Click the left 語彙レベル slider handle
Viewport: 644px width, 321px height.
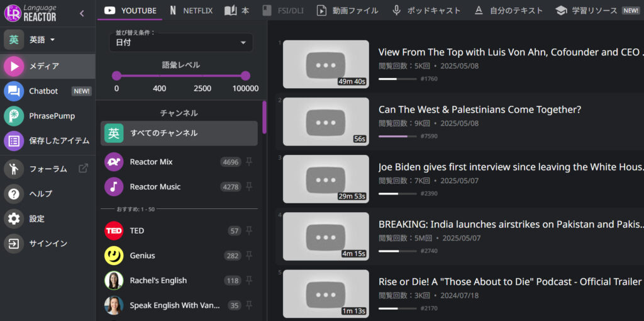[x=116, y=76]
